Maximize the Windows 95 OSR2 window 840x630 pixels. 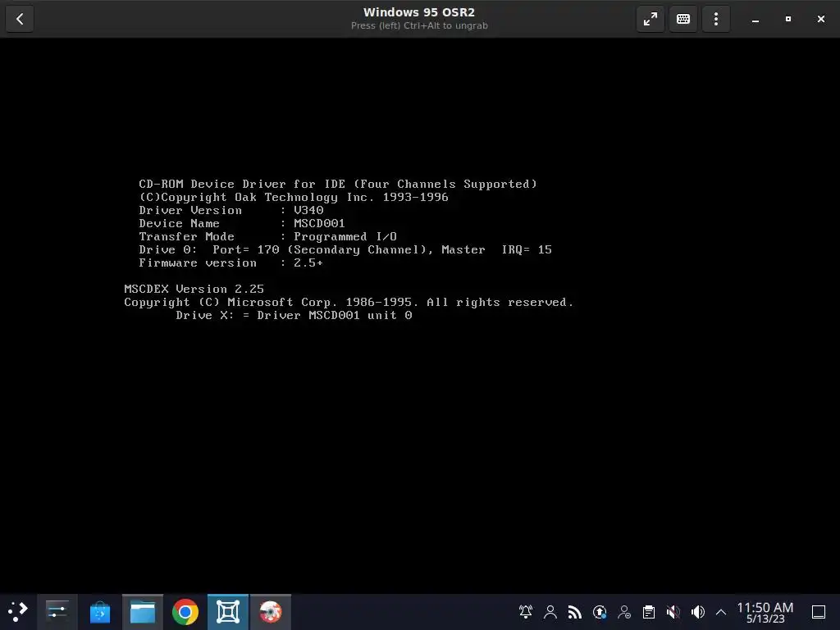pyautogui.click(x=788, y=20)
